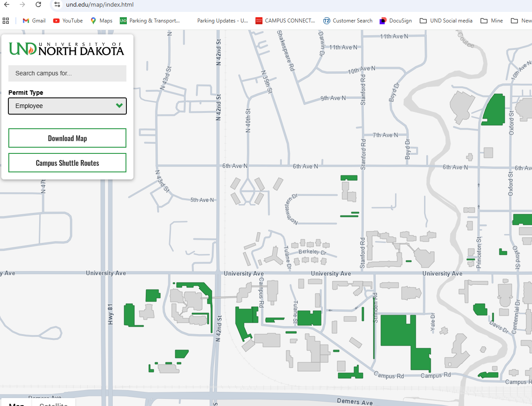Open the Mine bookmarks folder
The width and height of the screenshot is (532, 406).
point(491,20)
